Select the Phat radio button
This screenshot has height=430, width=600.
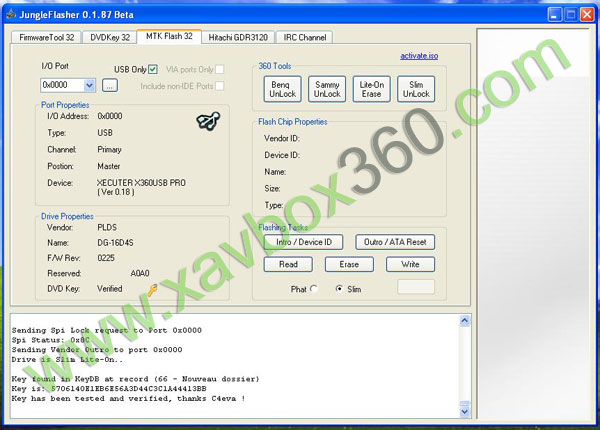click(314, 289)
